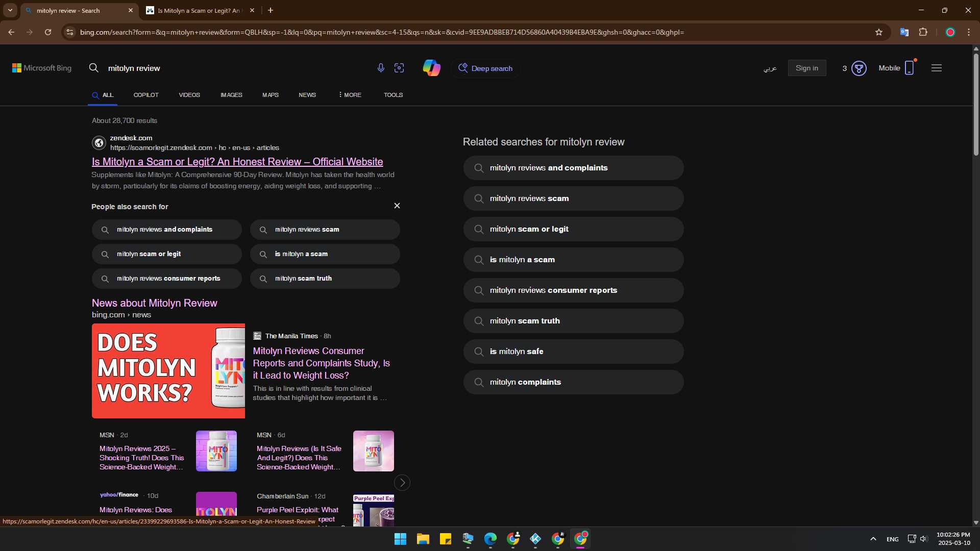Show hidden system tray icons
Image resolution: width=980 pixels, height=551 pixels.
873,539
